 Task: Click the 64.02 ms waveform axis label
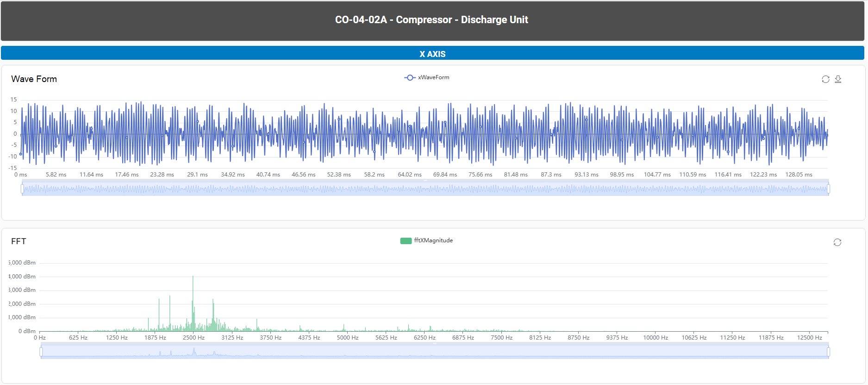click(410, 175)
